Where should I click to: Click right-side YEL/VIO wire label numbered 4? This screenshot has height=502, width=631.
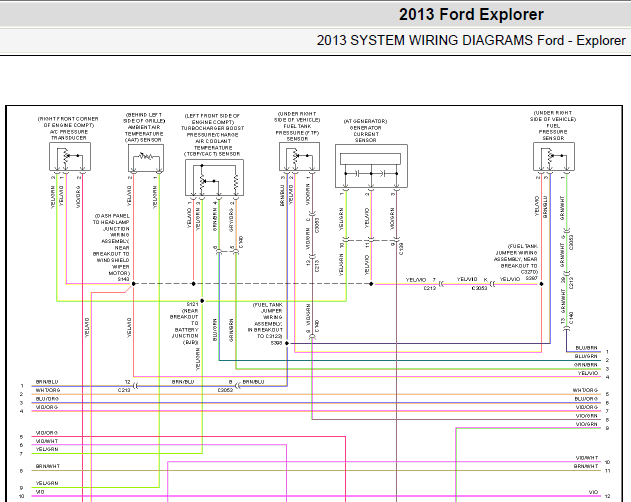point(588,373)
